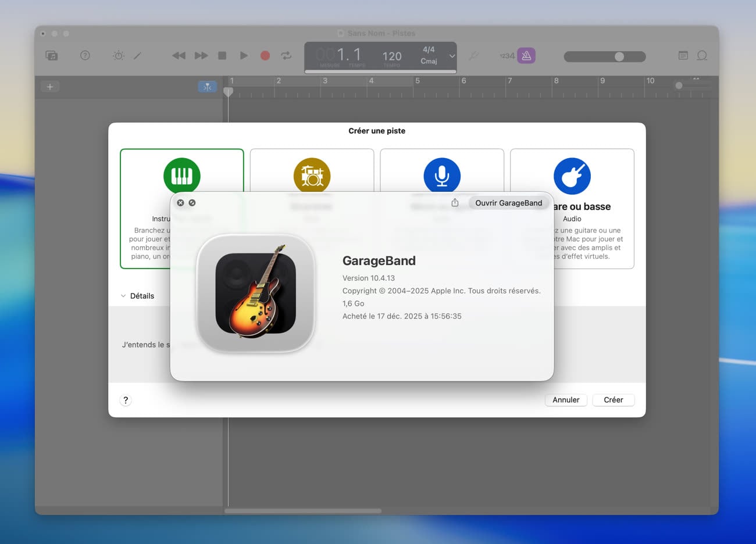Click the tuner fork icon
Viewport: 756px width, 544px height.
point(474,56)
